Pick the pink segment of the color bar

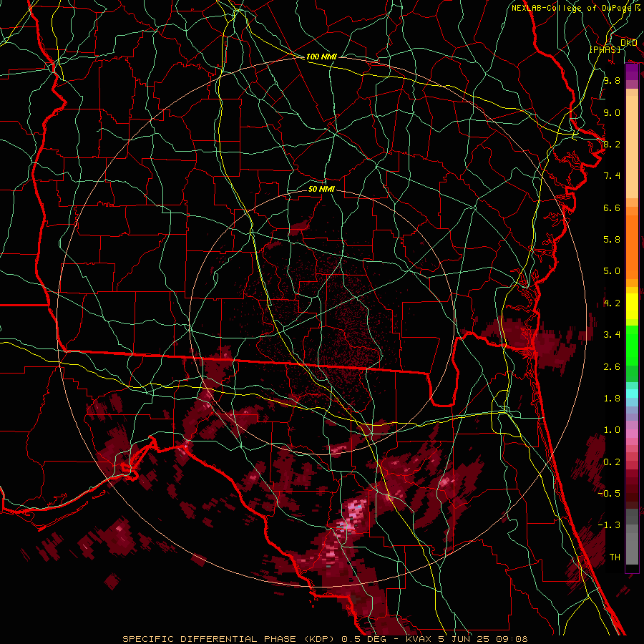point(632,433)
